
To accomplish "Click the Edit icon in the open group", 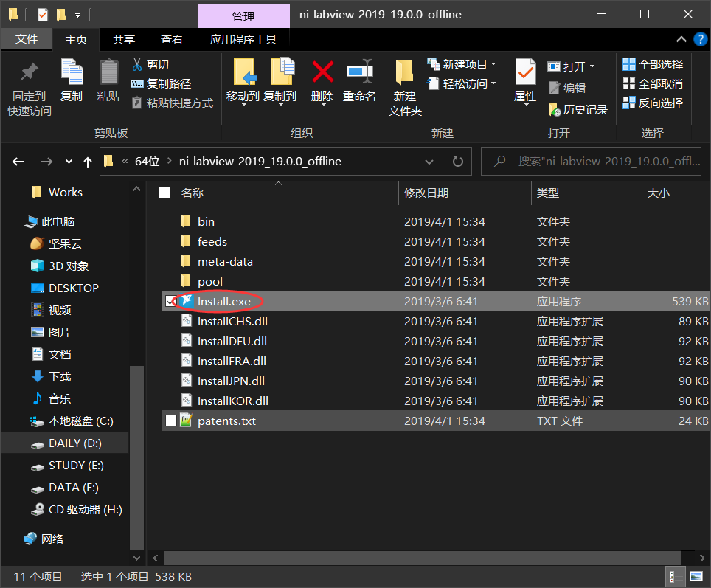I will tap(554, 88).
